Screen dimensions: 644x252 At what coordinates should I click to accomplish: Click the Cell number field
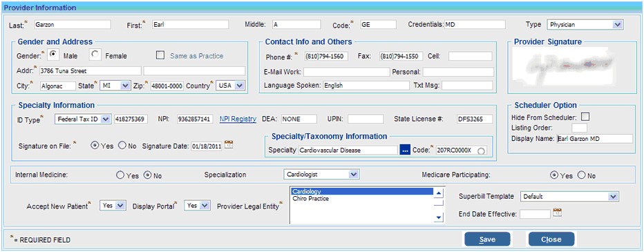(471, 56)
